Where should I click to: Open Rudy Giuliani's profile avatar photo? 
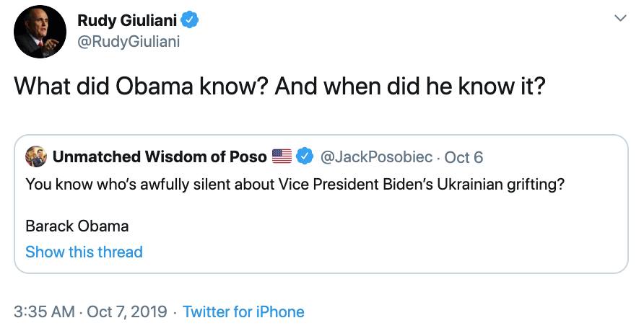point(40,32)
